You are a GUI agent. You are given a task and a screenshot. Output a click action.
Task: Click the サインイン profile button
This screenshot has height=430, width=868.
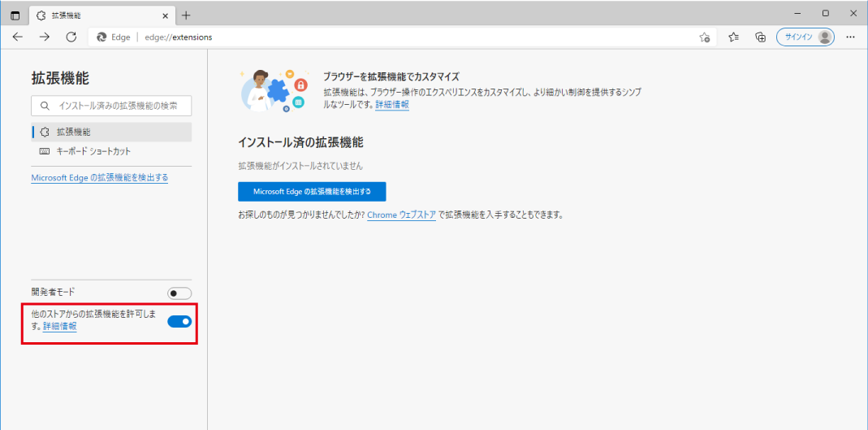point(805,37)
